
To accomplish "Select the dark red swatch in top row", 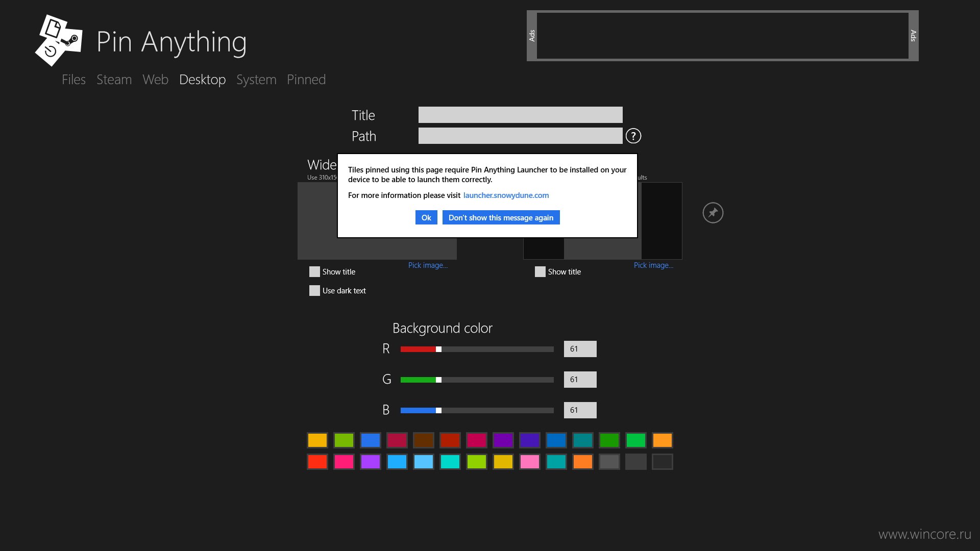I will point(450,440).
